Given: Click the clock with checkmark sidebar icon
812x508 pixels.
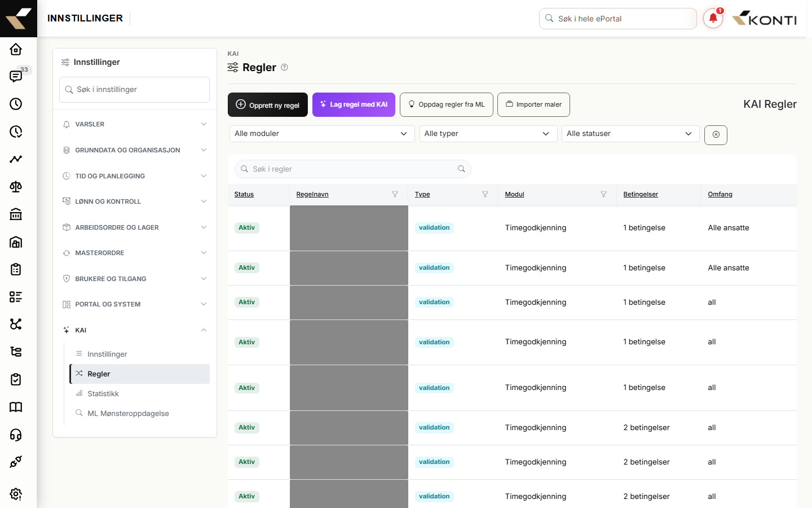Looking at the screenshot, I should tap(16, 132).
